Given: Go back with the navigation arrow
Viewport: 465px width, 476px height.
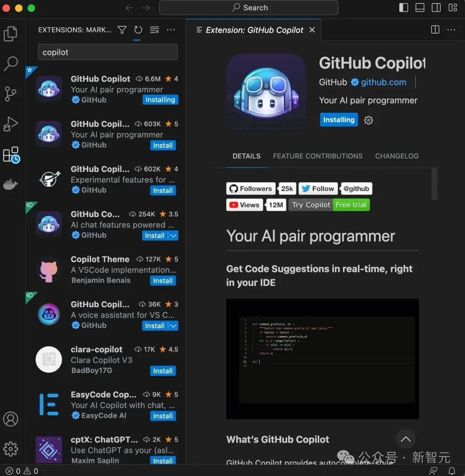Looking at the screenshot, I should [x=130, y=8].
